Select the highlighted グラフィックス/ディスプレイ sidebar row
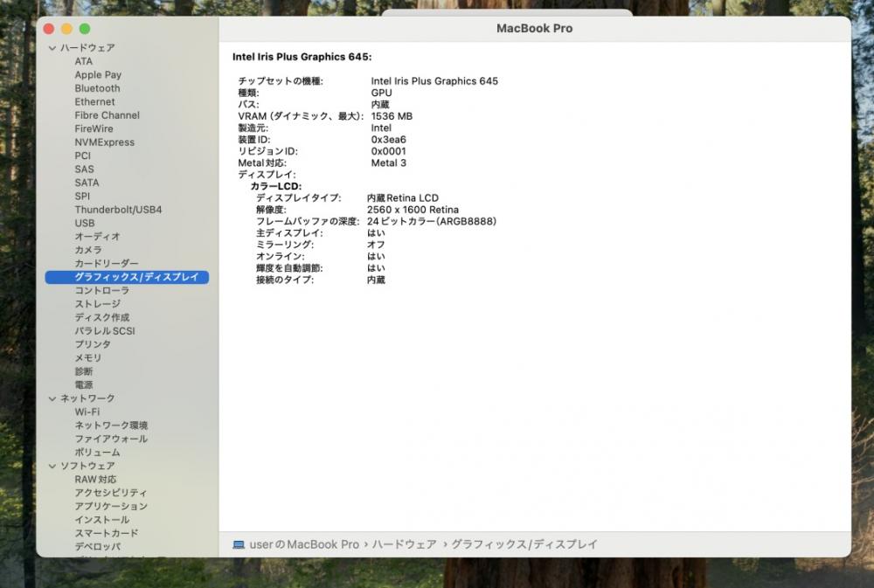The height and width of the screenshot is (588, 874). tap(127, 277)
